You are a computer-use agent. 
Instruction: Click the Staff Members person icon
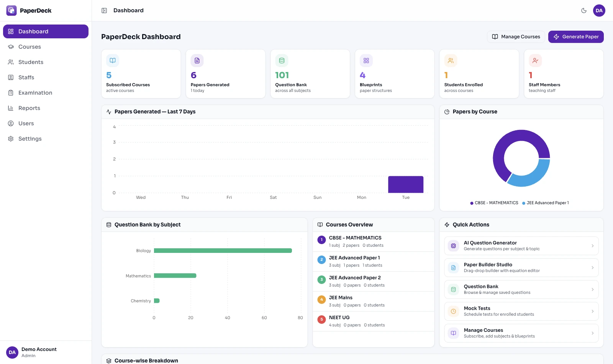point(535,61)
